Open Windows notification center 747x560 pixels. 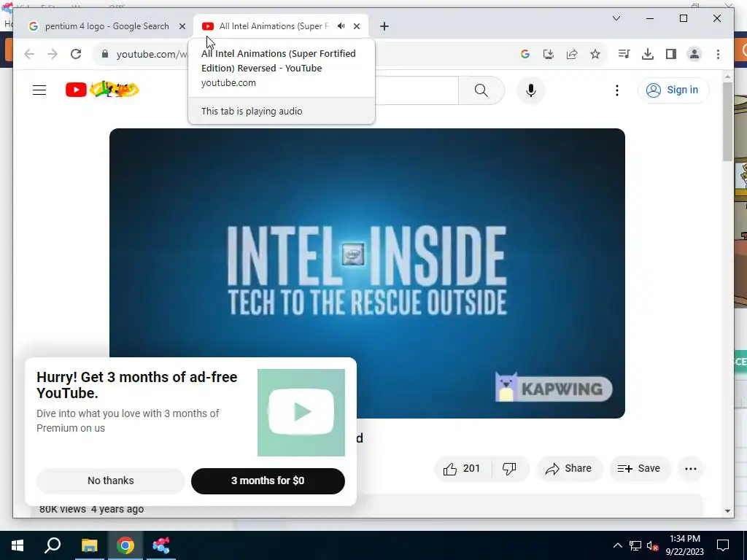point(723,545)
